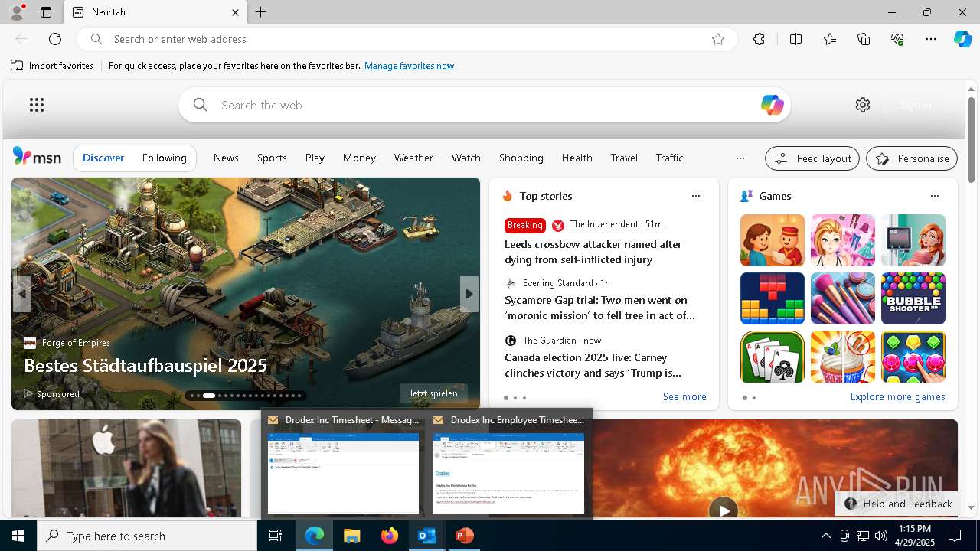The height and width of the screenshot is (551, 980).
Task: Switch to the Following tab
Action: pos(165,158)
